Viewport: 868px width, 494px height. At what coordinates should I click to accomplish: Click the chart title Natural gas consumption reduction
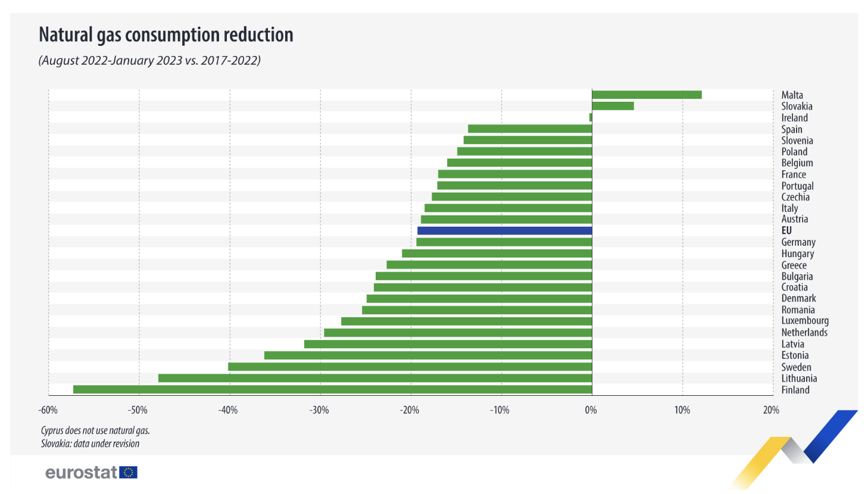tap(166, 35)
